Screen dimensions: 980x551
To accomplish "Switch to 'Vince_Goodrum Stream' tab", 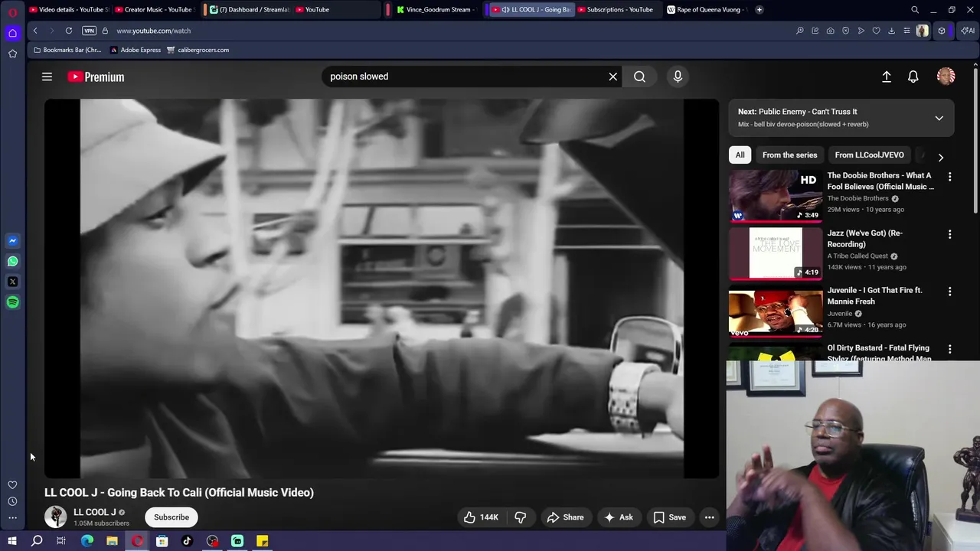I will 436,10.
